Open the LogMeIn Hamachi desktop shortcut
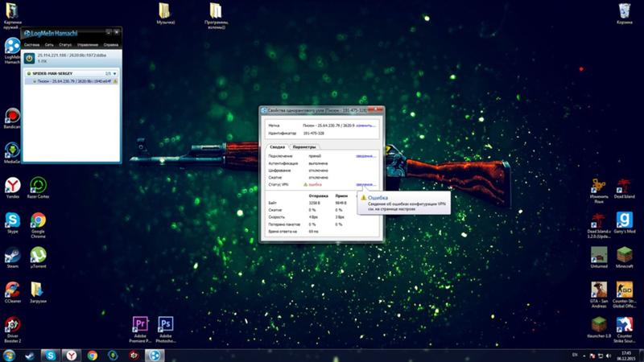 (12, 50)
